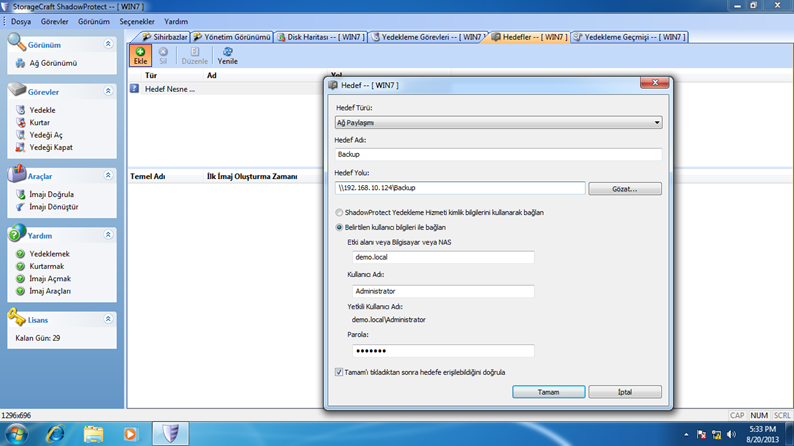The image size is (794, 446).
Task: Open Windows Media Player on taskbar
Action: 130,434
